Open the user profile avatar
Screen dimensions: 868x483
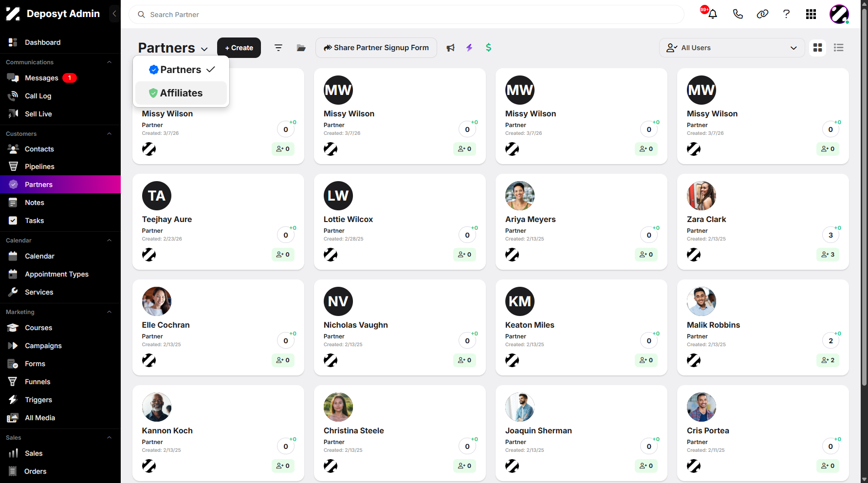click(x=839, y=14)
